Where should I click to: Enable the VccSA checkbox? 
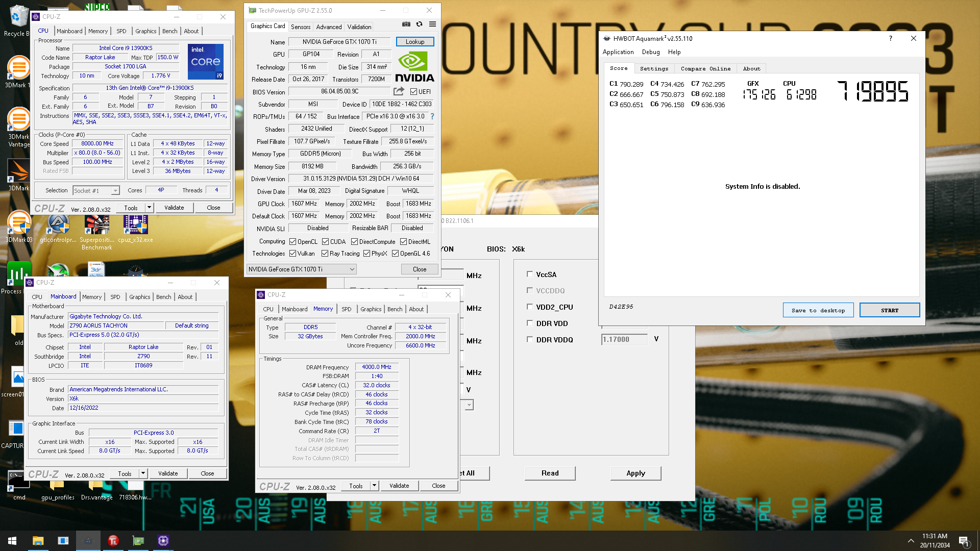click(530, 274)
